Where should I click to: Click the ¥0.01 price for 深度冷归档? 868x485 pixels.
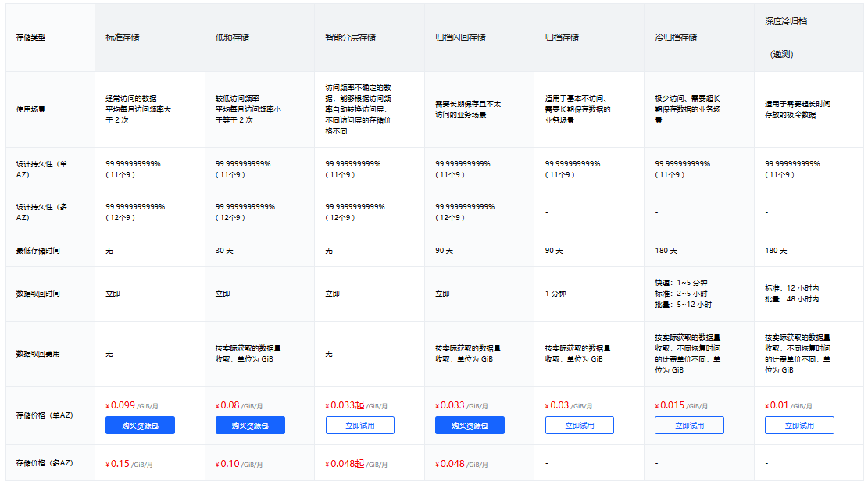click(777, 405)
